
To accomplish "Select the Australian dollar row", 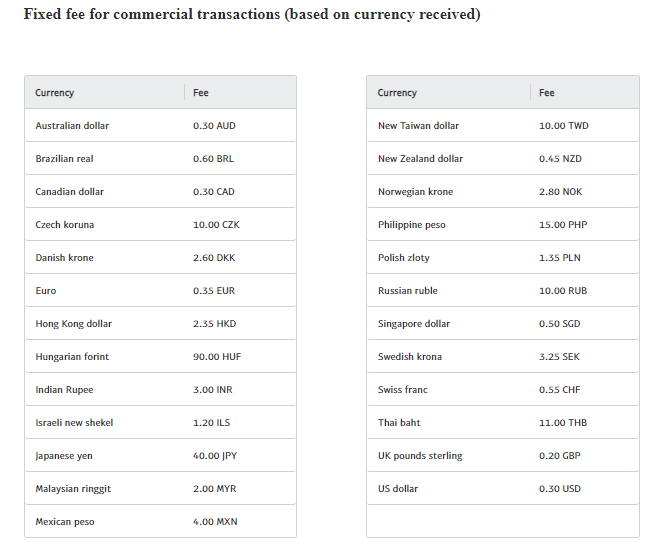I will click(160, 125).
